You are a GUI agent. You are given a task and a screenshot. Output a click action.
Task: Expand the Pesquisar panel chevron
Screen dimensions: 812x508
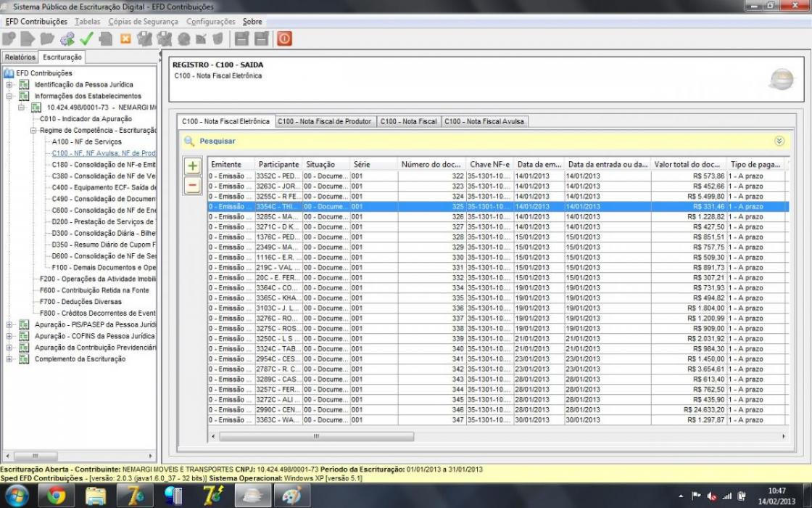tap(779, 141)
